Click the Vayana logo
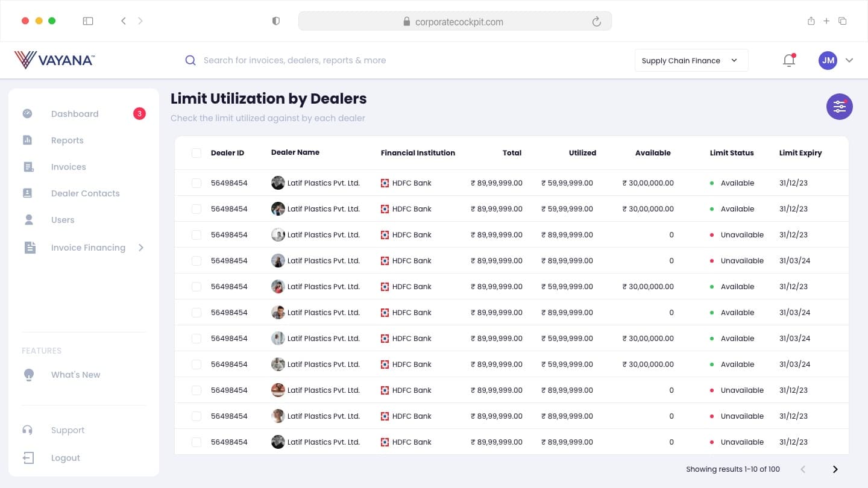 pos(54,60)
